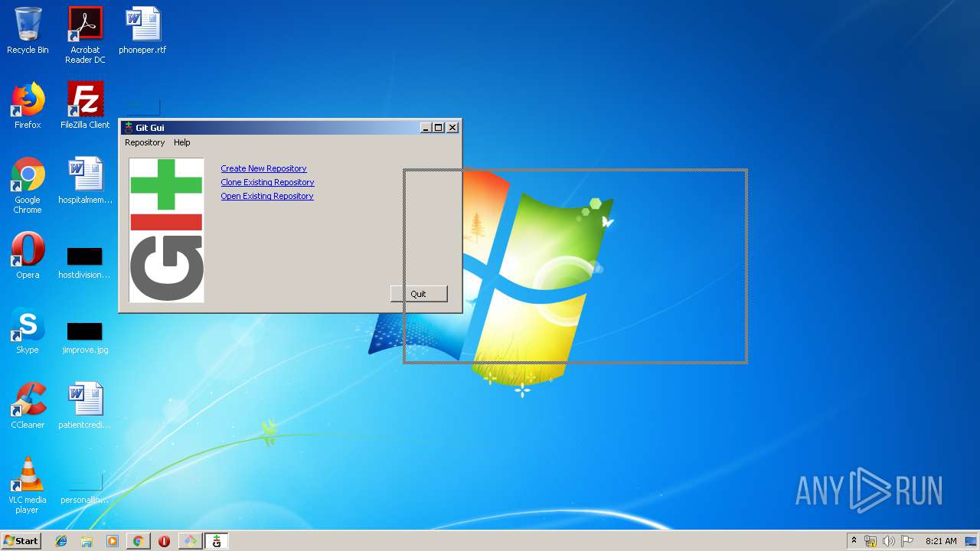Image resolution: width=980 pixels, height=551 pixels.
Task: Click the Quit button in Git Gui
Action: click(x=418, y=294)
